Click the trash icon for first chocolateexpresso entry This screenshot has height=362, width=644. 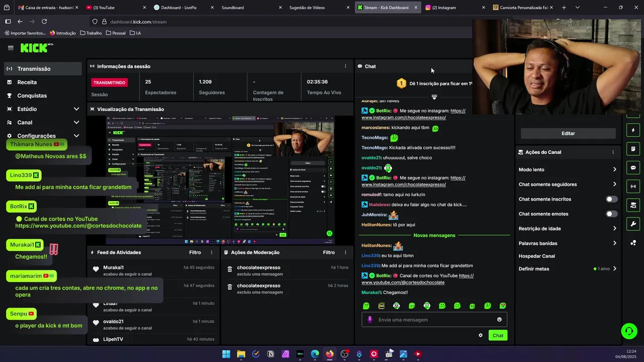pyautogui.click(x=230, y=270)
